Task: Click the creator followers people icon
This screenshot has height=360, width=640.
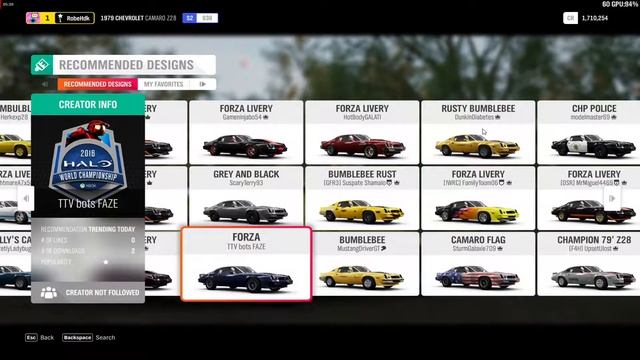Action: tap(49, 293)
